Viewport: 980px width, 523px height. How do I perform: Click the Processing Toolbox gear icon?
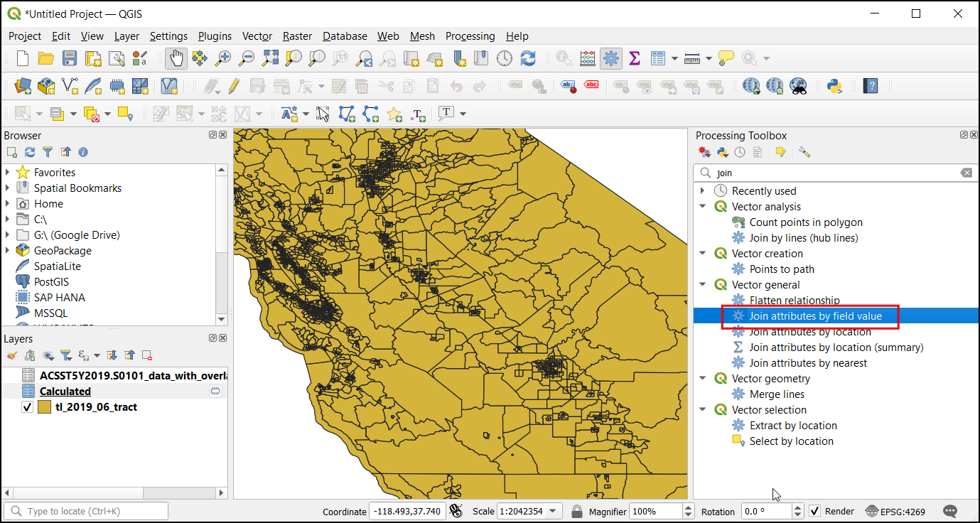pos(610,58)
